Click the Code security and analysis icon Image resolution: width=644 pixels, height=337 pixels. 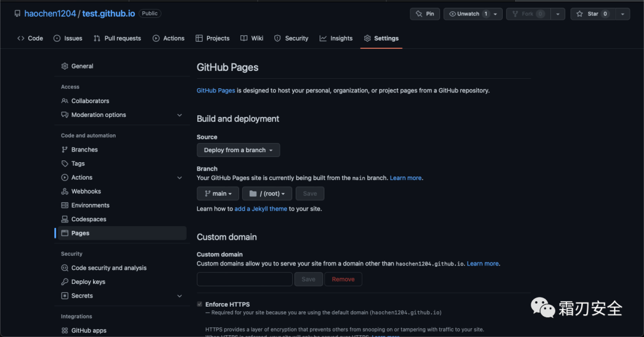click(x=64, y=268)
